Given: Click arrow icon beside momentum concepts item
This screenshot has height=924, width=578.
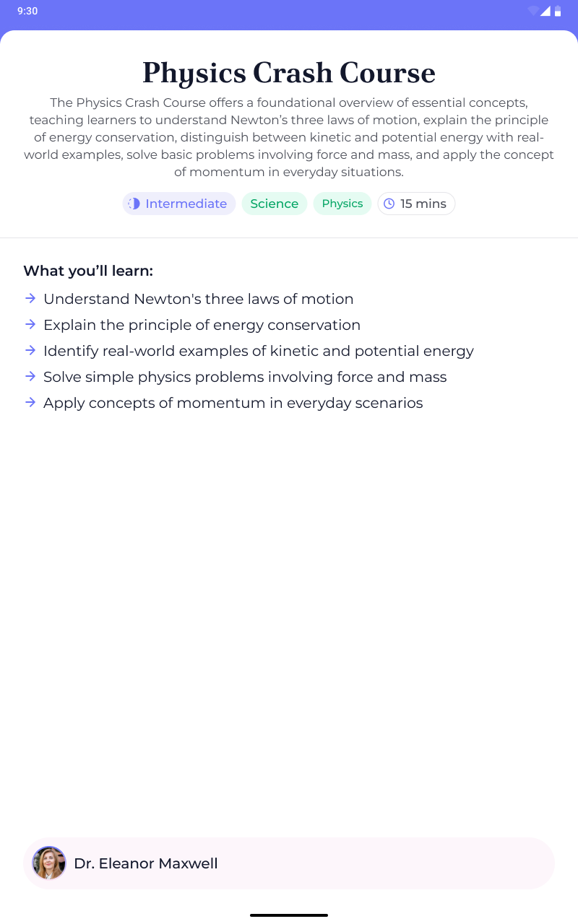Looking at the screenshot, I should pyautogui.click(x=30, y=402).
